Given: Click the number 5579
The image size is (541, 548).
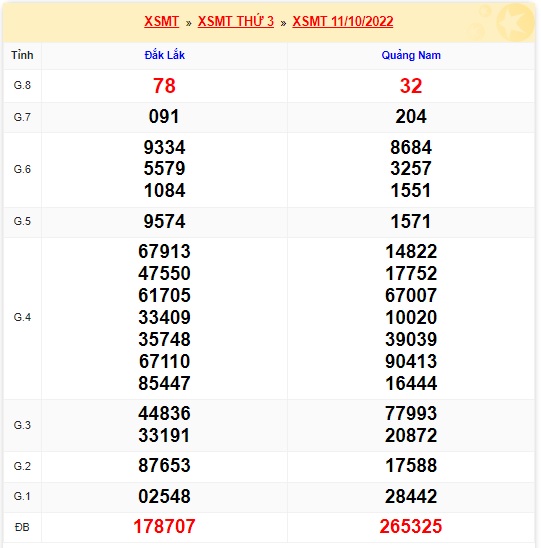Looking at the screenshot, I should 164,168.
